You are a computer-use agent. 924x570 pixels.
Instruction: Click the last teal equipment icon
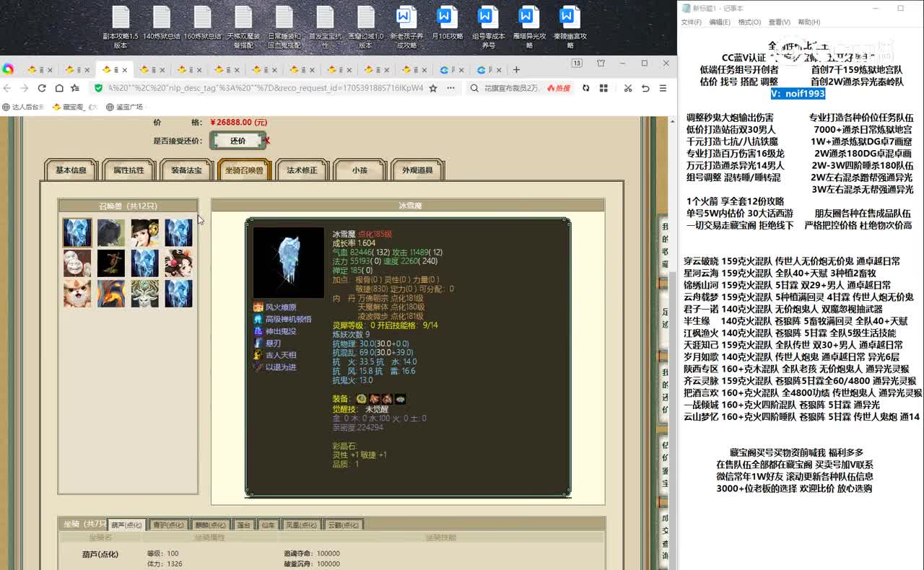point(400,399)
